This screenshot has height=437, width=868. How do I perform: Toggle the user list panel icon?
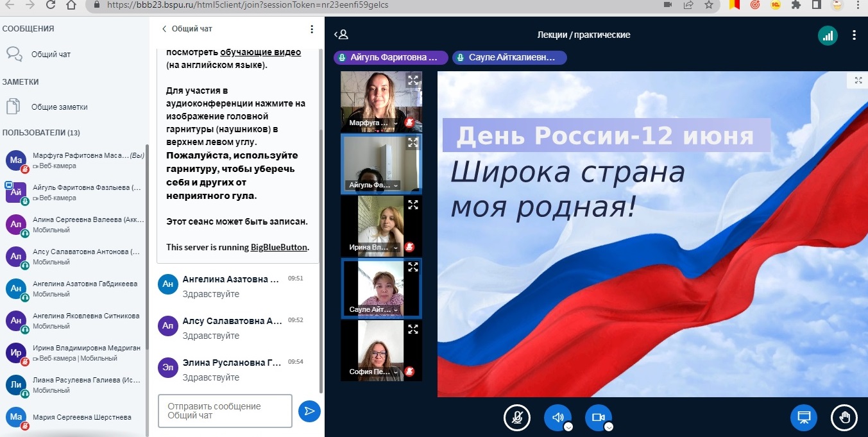click(x=341, y=35)
